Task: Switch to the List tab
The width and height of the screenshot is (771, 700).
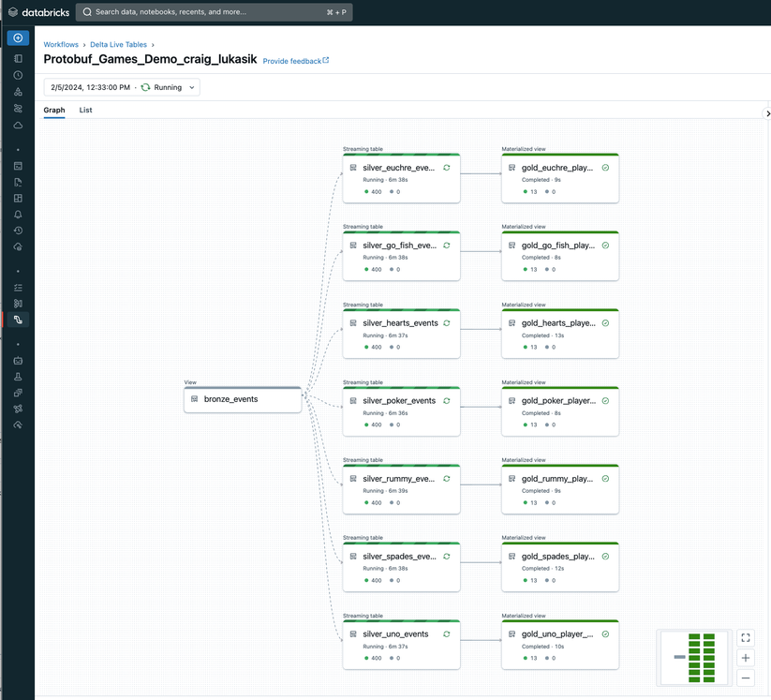Action: (x=85, y=111)
